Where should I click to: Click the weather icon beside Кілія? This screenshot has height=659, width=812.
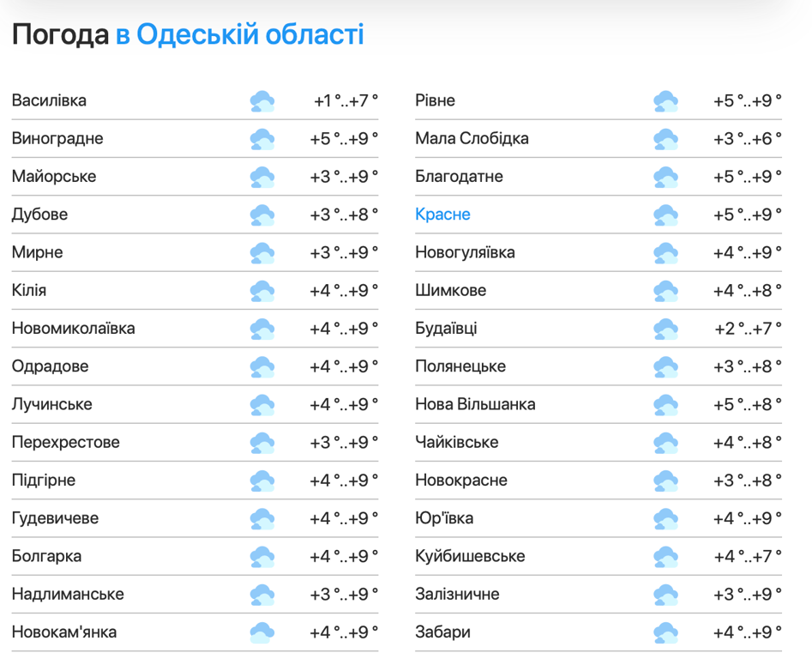(262, 291)
